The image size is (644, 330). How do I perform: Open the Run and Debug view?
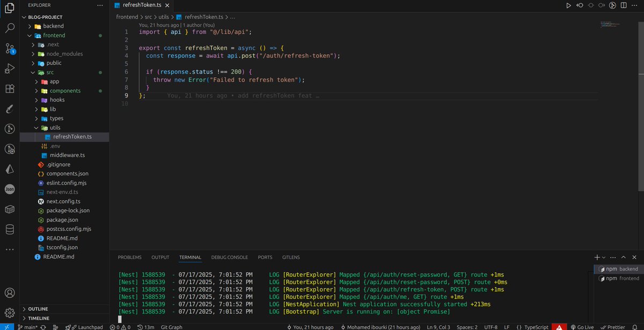pos(9,69)
